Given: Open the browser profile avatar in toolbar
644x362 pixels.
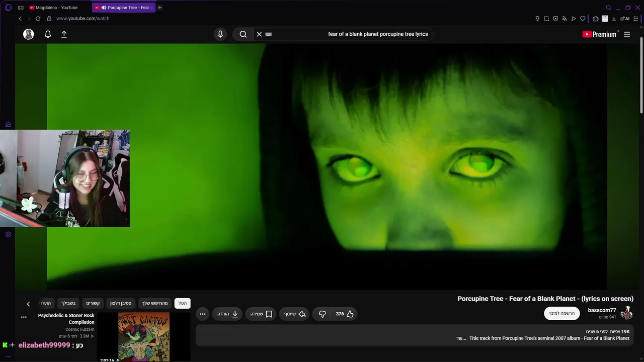Looking at the screenshot, I should (605, 19).
